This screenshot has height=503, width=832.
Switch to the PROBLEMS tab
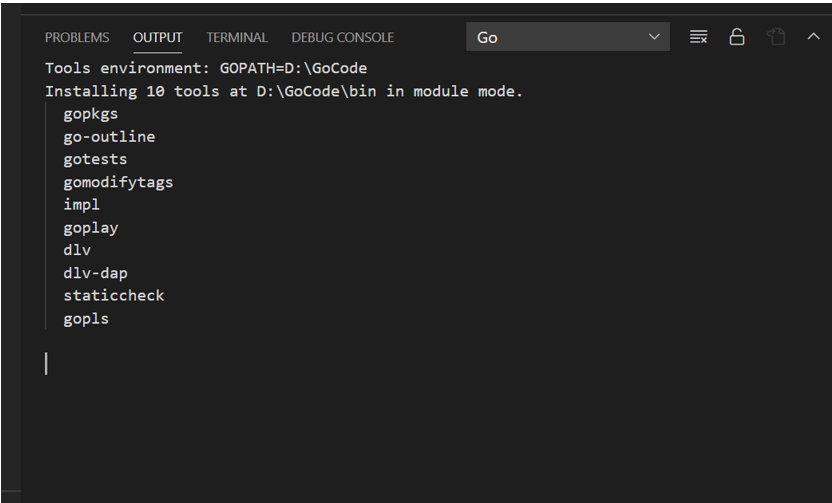(77, 38)
